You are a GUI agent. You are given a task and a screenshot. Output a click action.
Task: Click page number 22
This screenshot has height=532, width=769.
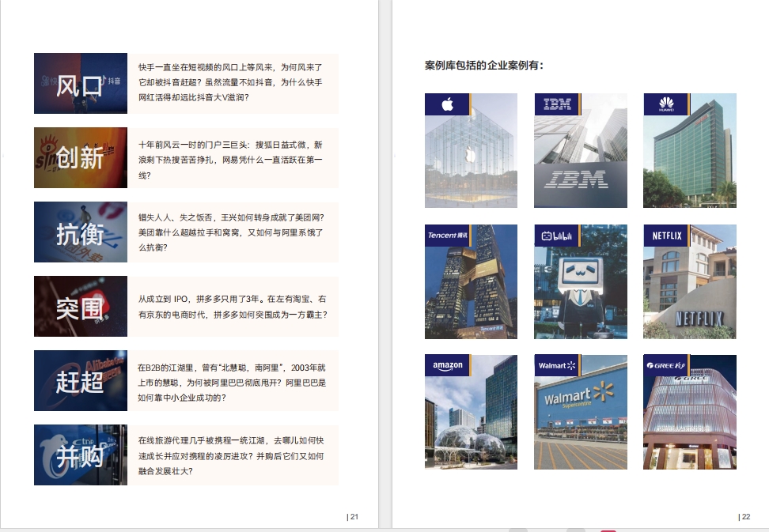[x=744, y=517]
